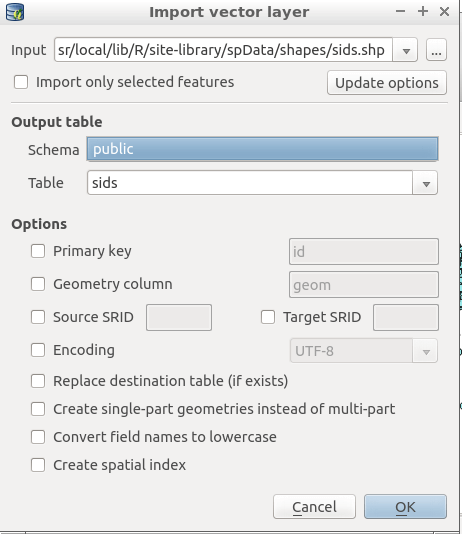
Task: Enable Create spatial index checkbox
Action: pyautogui.click(x=38, y=465)
